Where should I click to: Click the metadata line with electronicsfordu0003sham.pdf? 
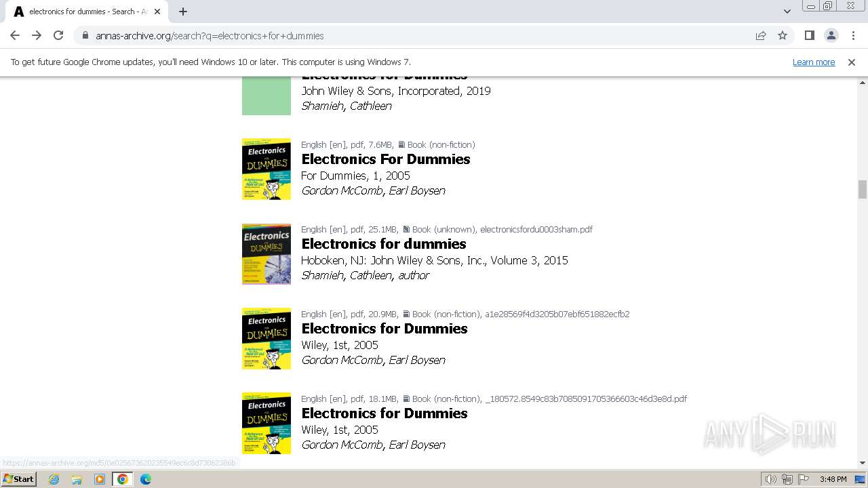pyautogui.click(x=447, y=229)
